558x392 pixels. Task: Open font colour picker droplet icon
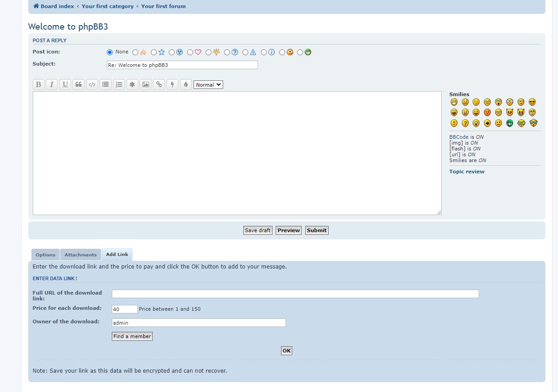(x=186, y=84)
